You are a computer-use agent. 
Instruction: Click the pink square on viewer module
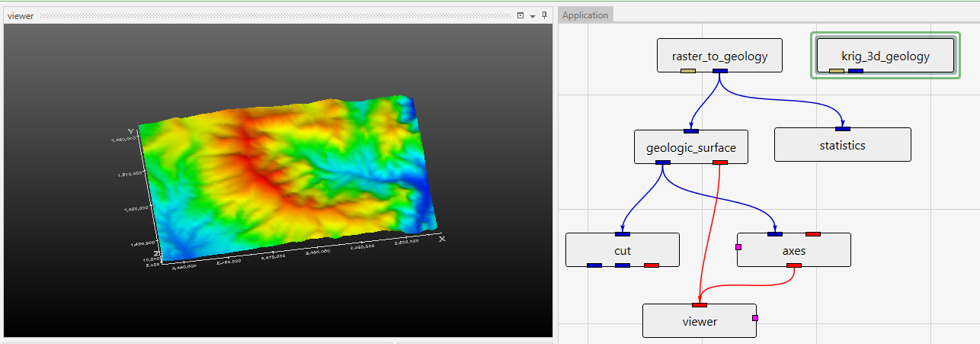755,317
